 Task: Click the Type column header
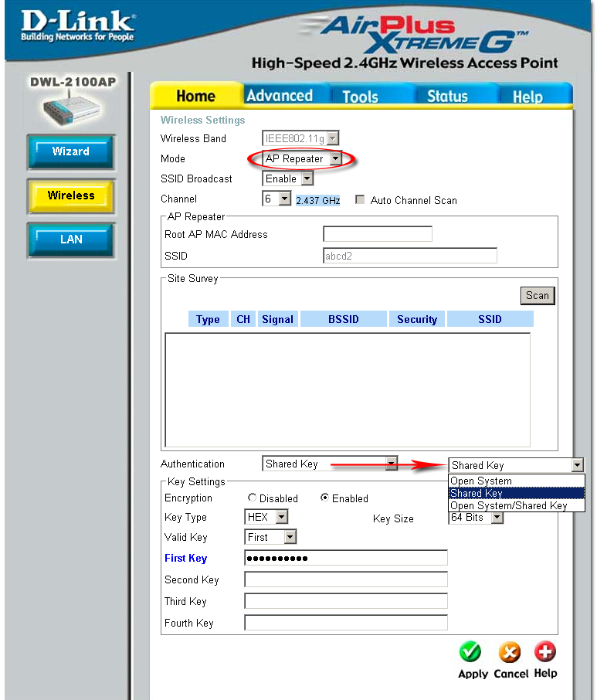coord(208,319)
